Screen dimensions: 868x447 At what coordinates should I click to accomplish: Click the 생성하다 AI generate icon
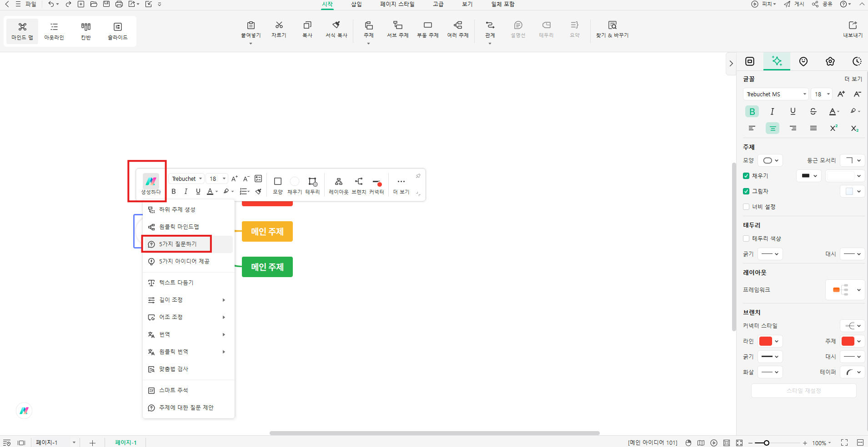pos(151,184)
